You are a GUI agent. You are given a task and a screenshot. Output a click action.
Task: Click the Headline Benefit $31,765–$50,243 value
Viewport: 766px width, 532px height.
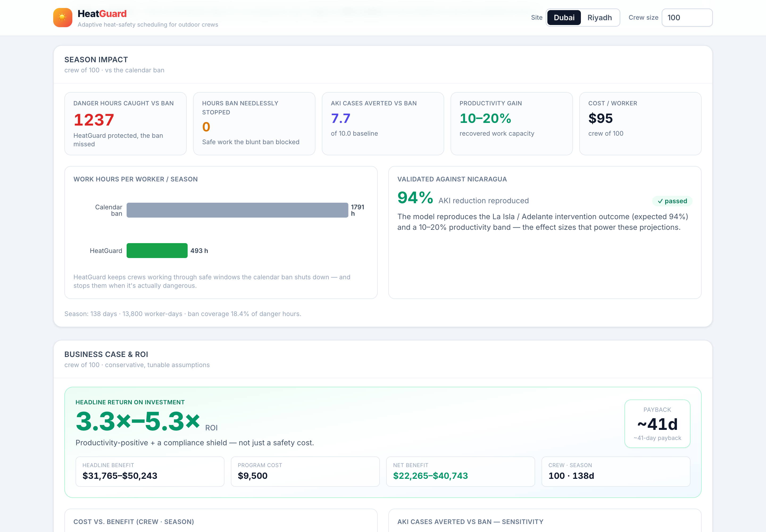(x=120, y=476)
